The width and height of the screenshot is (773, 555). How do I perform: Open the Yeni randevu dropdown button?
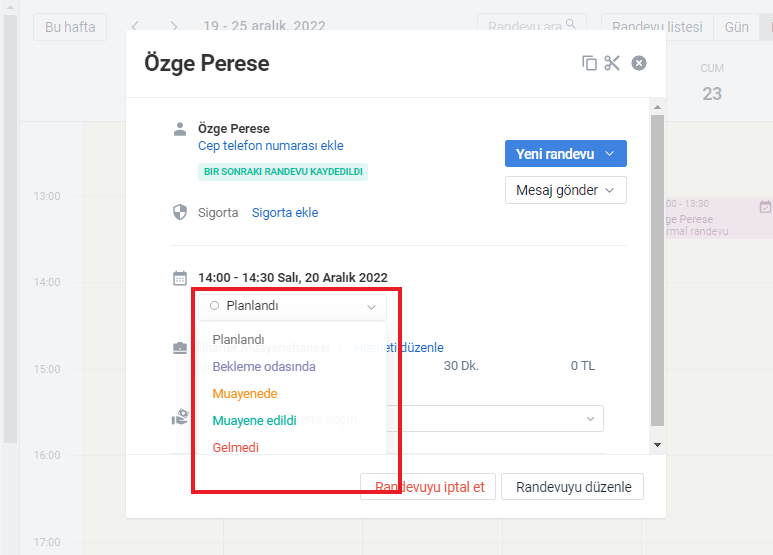coord(565,154)
